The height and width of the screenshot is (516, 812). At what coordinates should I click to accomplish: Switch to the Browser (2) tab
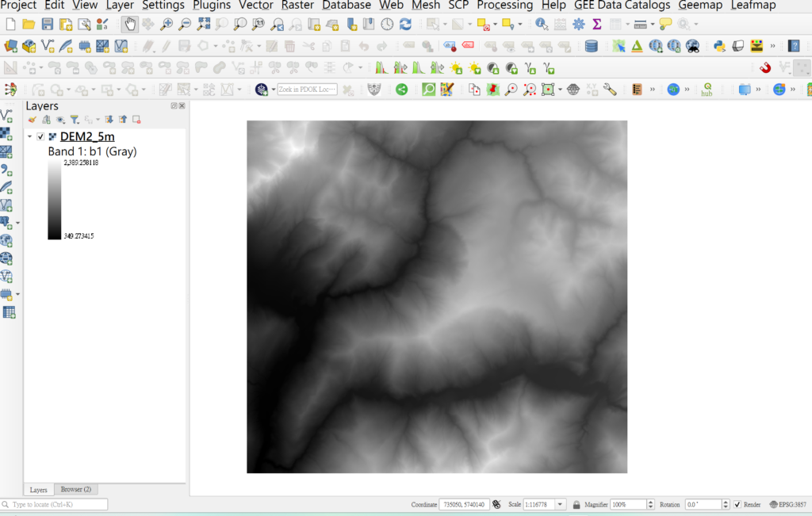click(x=76, y=489)
